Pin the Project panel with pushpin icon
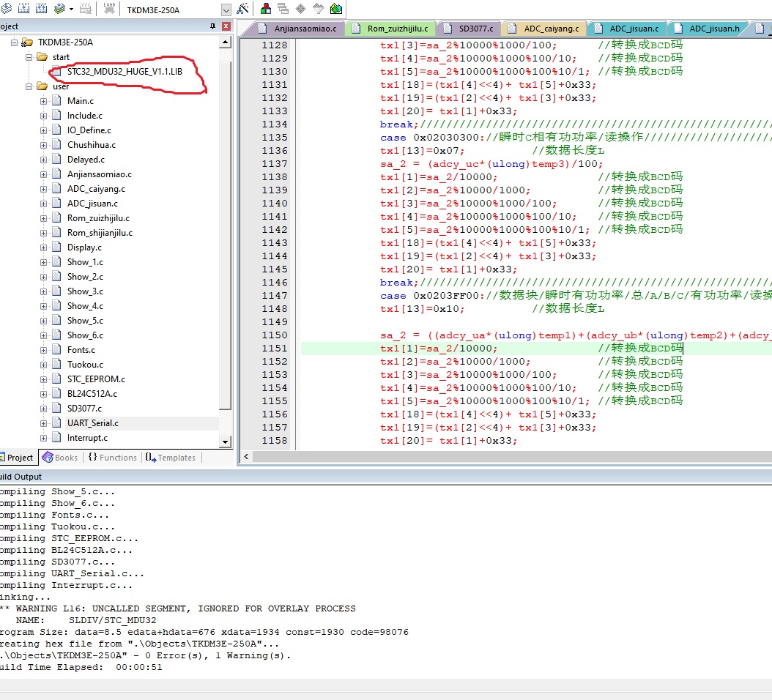Viewport: 772px width, 700px height. pos(212,26)
